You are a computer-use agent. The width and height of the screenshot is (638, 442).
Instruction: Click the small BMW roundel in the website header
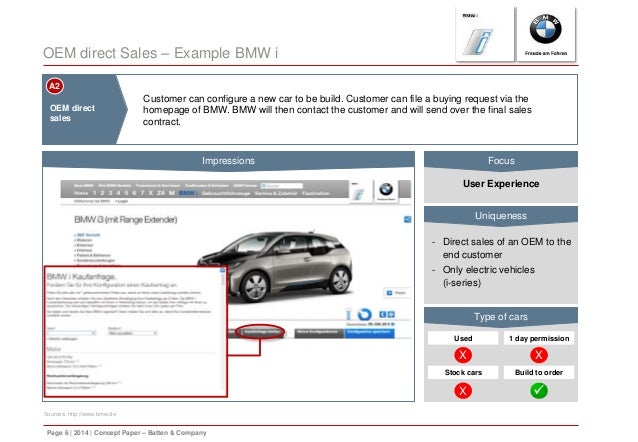pos(386,190)
